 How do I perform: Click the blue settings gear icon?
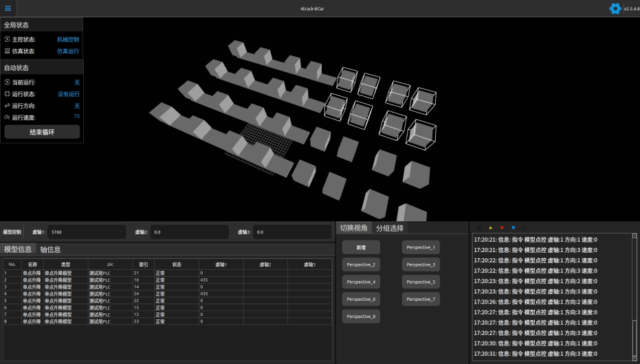pos(615,8)
